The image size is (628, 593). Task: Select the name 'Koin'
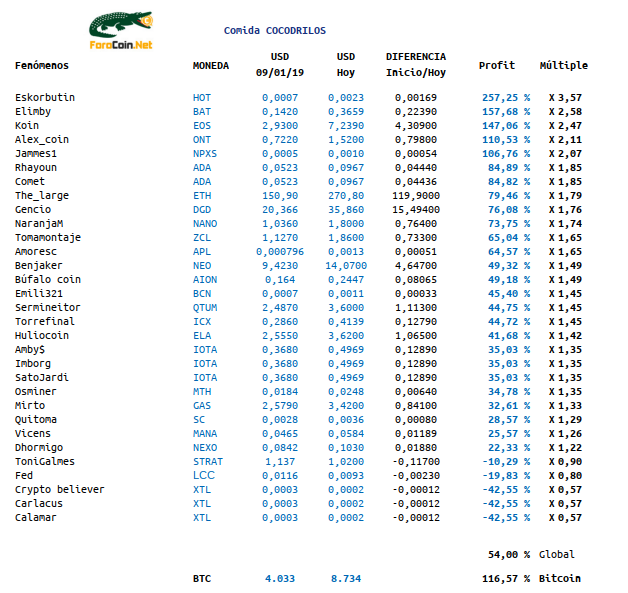(27, 126)
